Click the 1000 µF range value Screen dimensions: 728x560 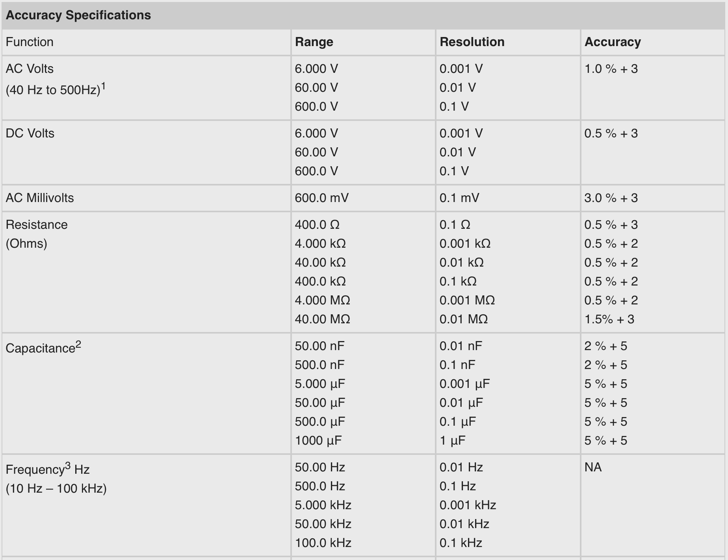click(318, 441)
